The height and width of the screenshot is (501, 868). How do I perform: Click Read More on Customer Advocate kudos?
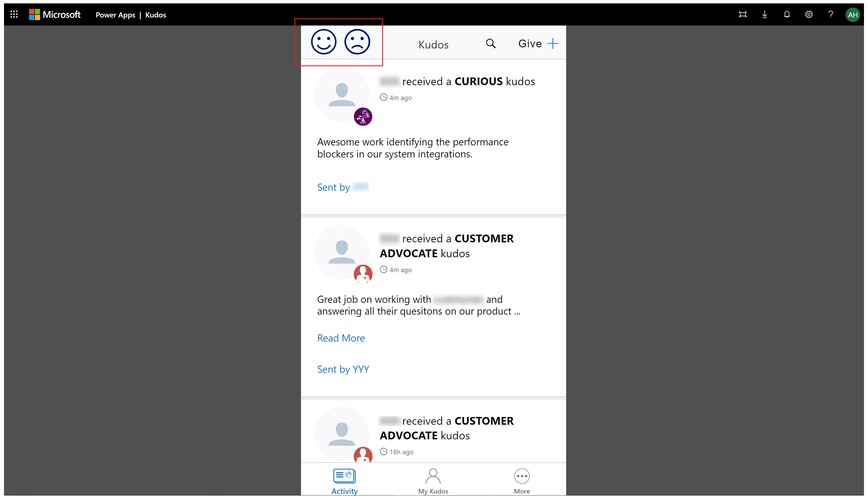point(341,338)
